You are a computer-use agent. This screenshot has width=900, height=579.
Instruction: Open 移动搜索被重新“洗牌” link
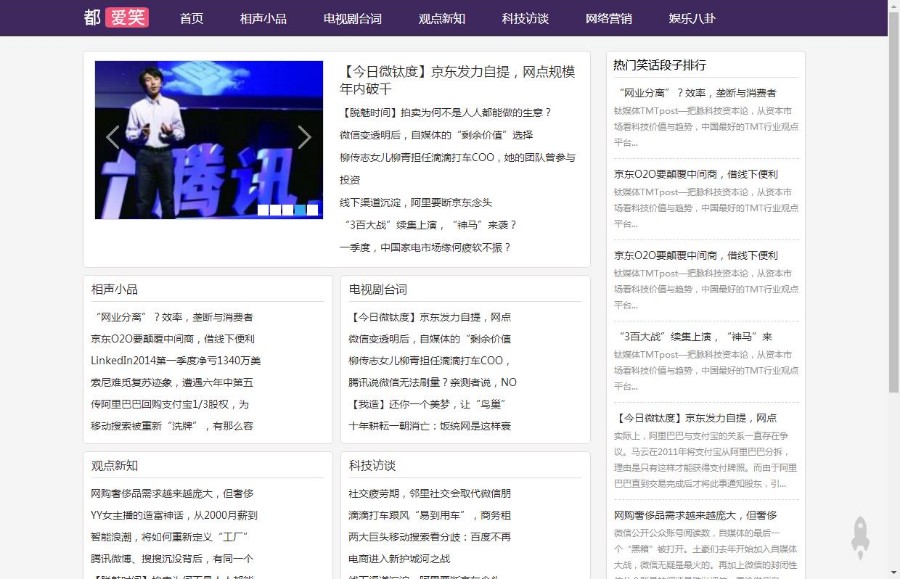(172, 426)
